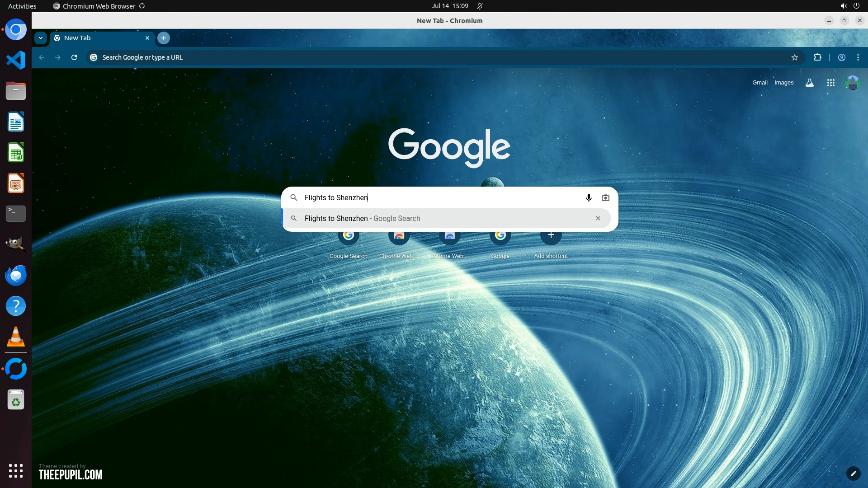Launch Visual Studio Code from dock
868x488 pixels.
click(x=16, y=60)
